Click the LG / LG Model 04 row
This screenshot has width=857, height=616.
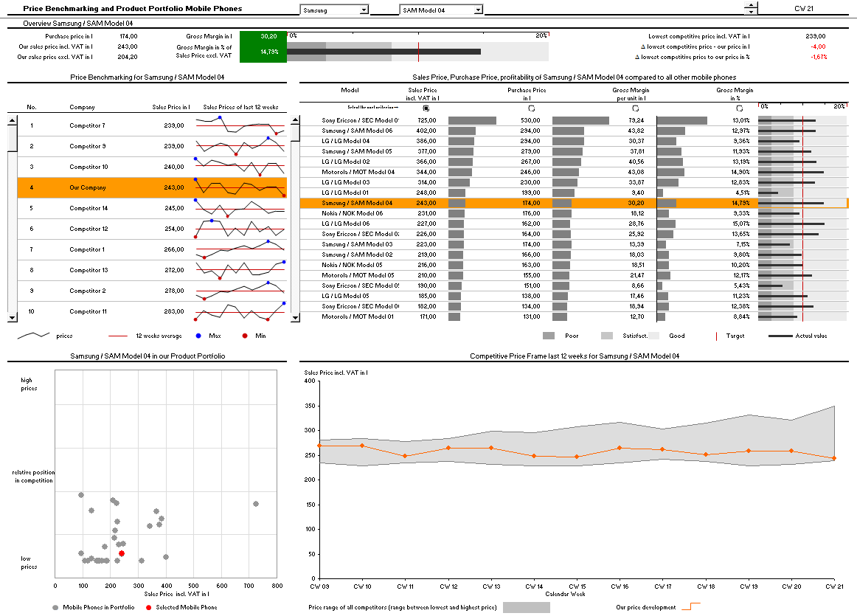pyautogui.click(x=574, y=141)
